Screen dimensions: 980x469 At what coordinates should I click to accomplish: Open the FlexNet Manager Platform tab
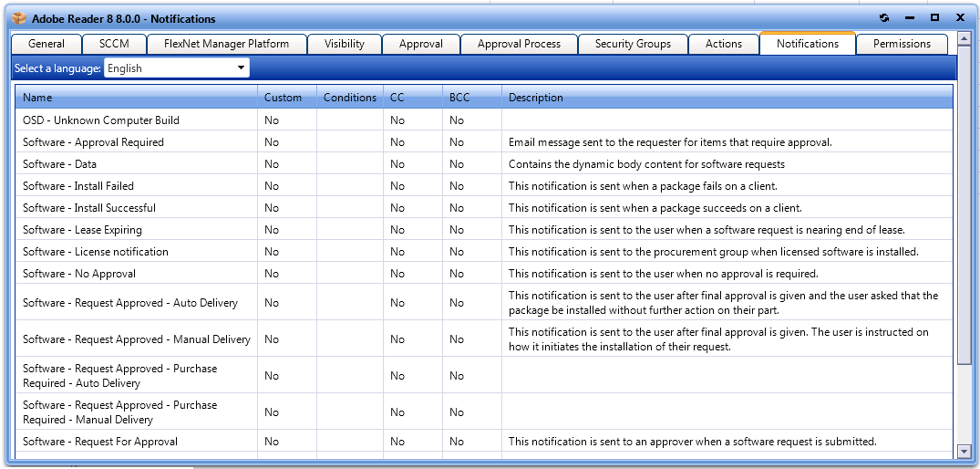pyautogui.click(x=226, y=44)
